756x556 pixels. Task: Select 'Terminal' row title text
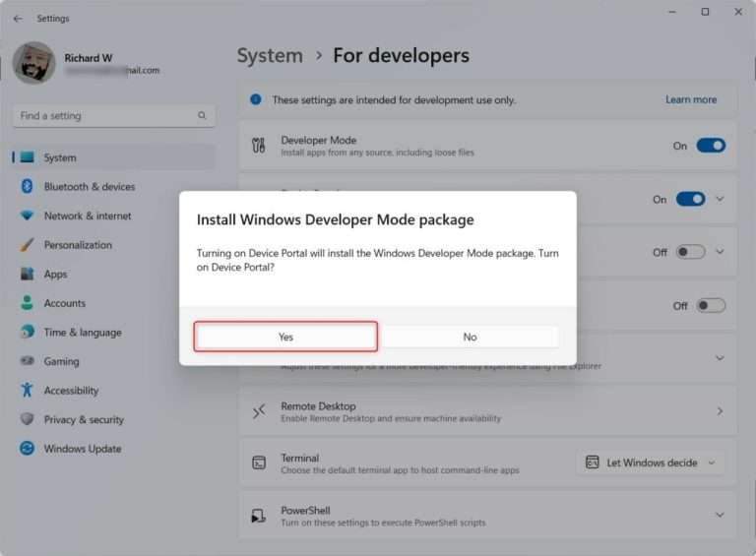(x=300, y=458)
